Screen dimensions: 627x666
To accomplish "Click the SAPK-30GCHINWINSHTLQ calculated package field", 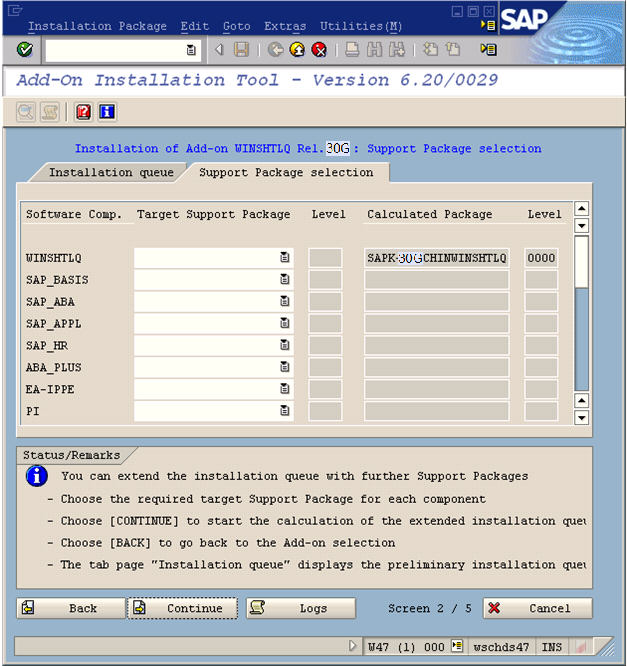I will (437, 258).
